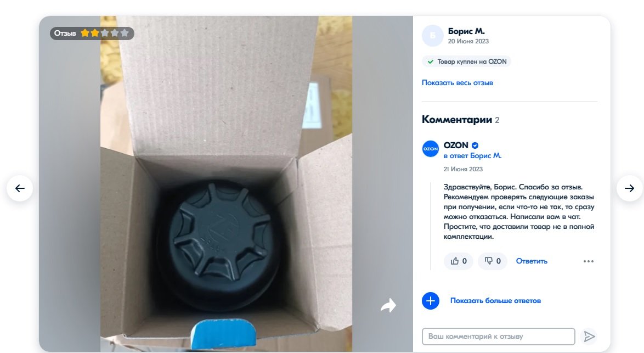Go to the next review photo arrow
The width and height of the screenshot is (644, 353).
point(630,188)
